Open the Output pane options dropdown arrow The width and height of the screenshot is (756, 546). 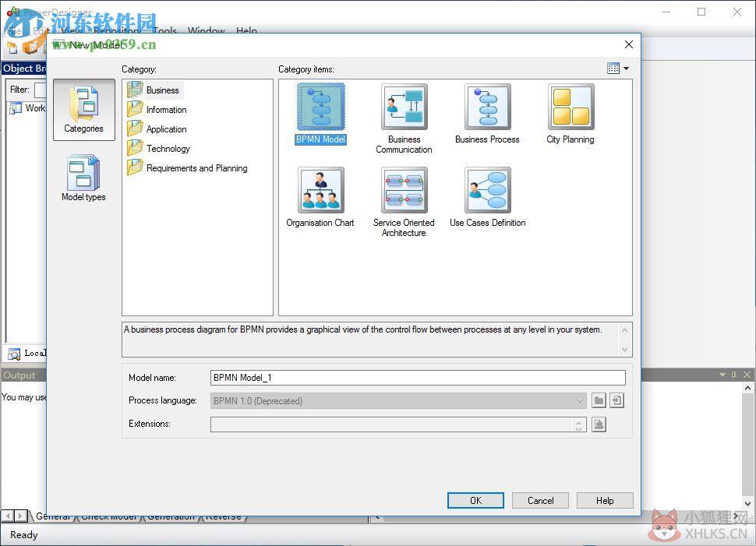click(722, 375)
